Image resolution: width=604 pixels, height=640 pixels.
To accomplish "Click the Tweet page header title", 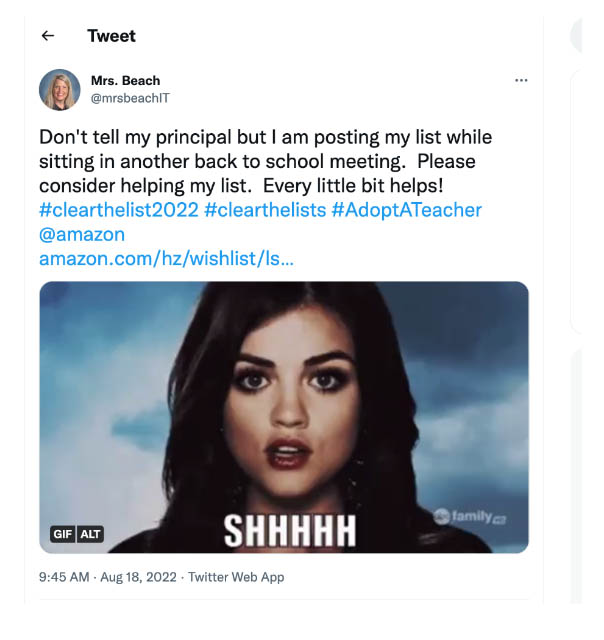I will [111, 36].
